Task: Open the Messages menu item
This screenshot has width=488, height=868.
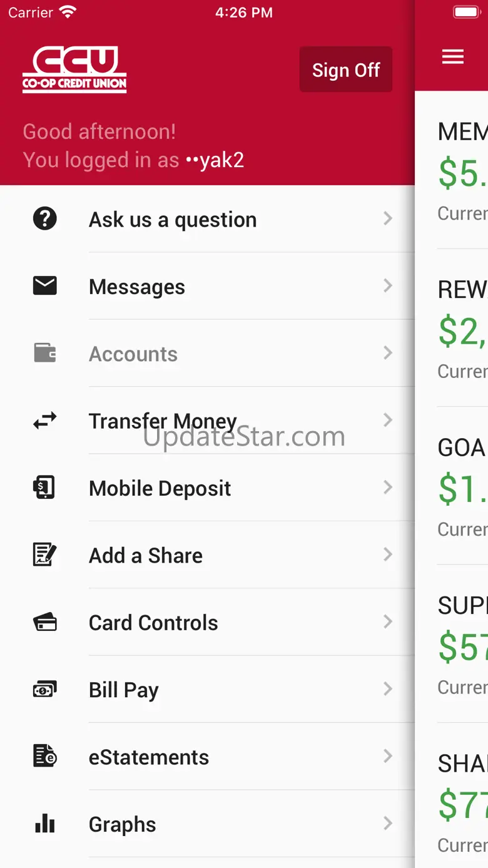Action: click(137, 287)
